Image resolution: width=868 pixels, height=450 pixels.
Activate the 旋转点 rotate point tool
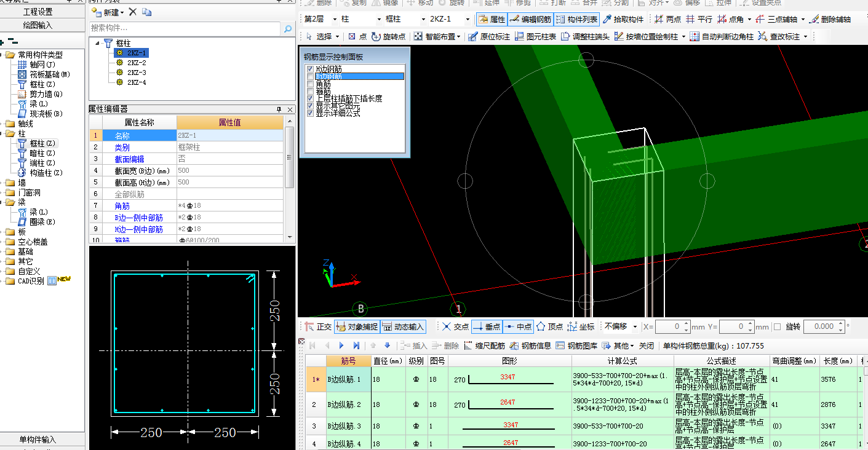click(x=389, y=37)
